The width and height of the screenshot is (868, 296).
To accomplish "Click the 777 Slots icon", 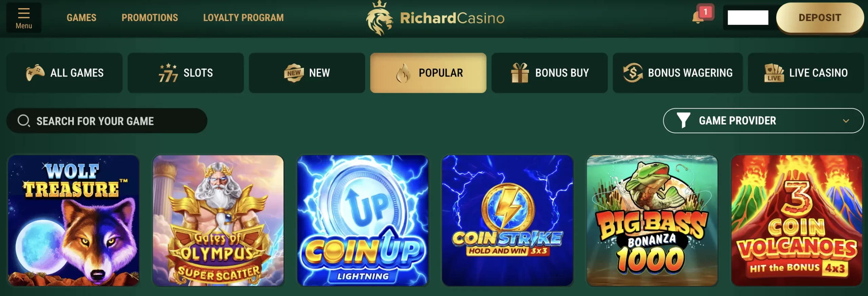I will tap(168, 73).
